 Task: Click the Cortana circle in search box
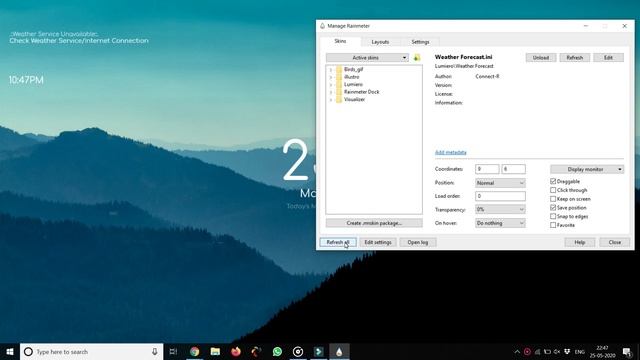[x=28, y=351]
